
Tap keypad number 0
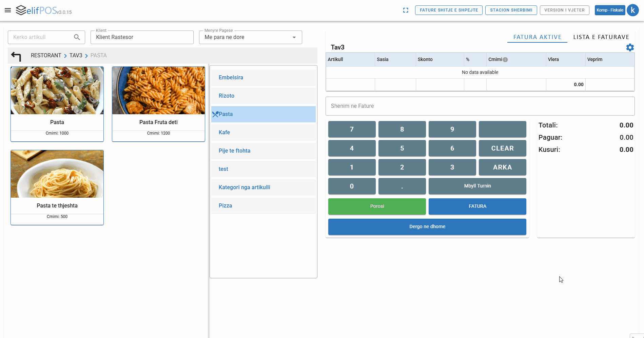352,186
